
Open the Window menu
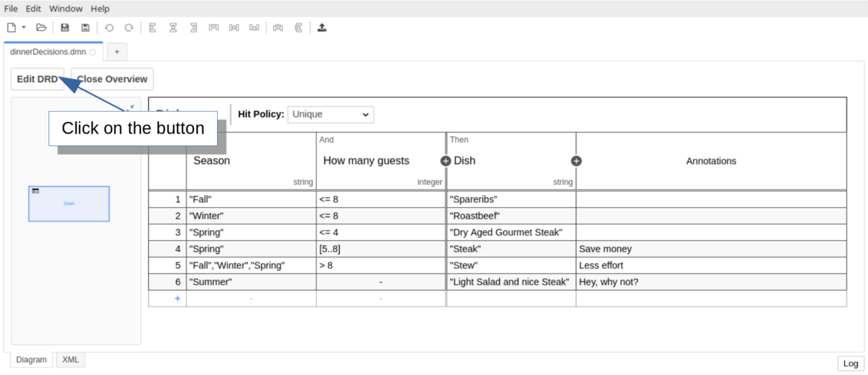tap(66, 8)
